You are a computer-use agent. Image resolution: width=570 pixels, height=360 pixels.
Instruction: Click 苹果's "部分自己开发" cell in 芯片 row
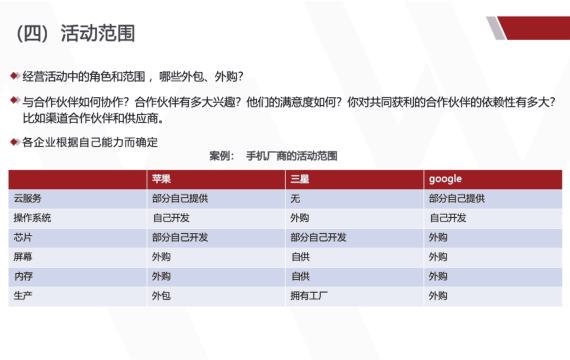click(x=216, y=238)
